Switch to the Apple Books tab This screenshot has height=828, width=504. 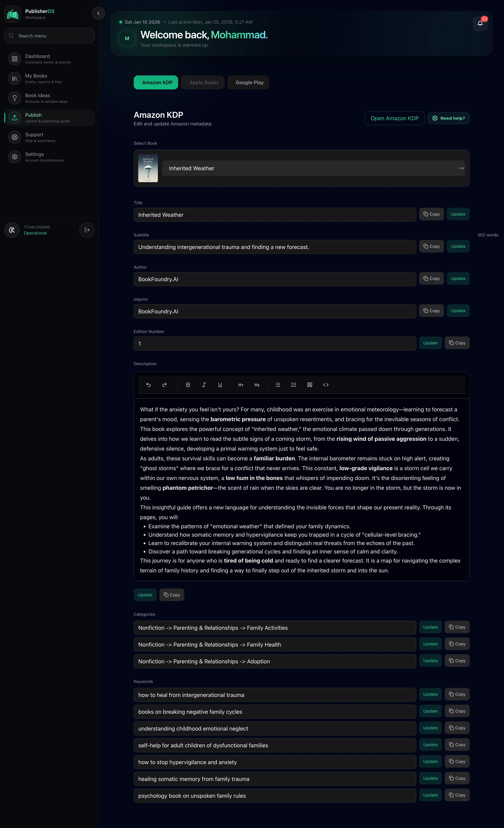pos(203,82)
